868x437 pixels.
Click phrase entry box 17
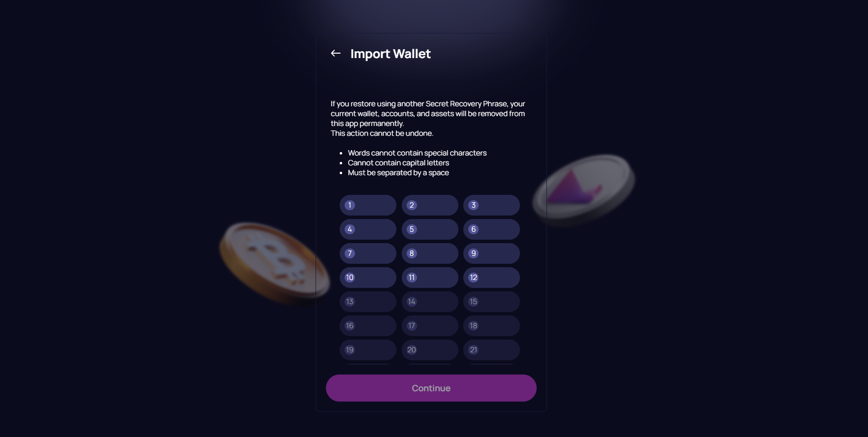(429, 325)
